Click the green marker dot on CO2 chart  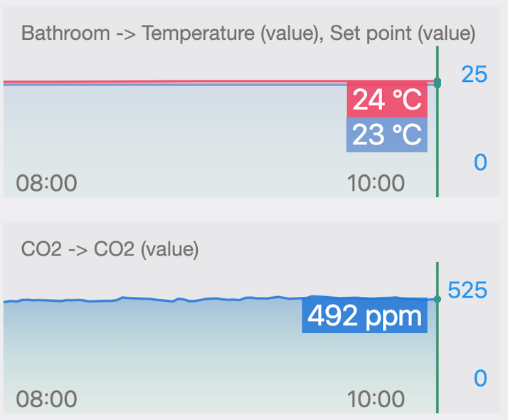tap(438, 299)
